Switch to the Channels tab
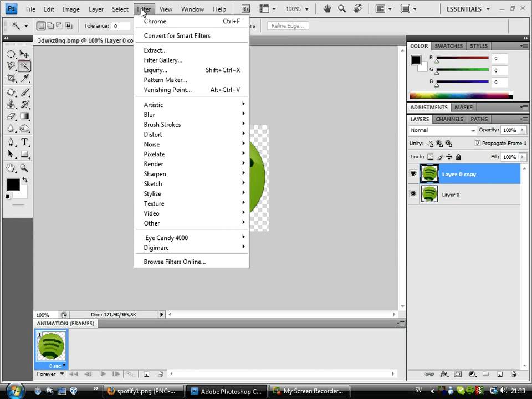 (x=449, y=119)
